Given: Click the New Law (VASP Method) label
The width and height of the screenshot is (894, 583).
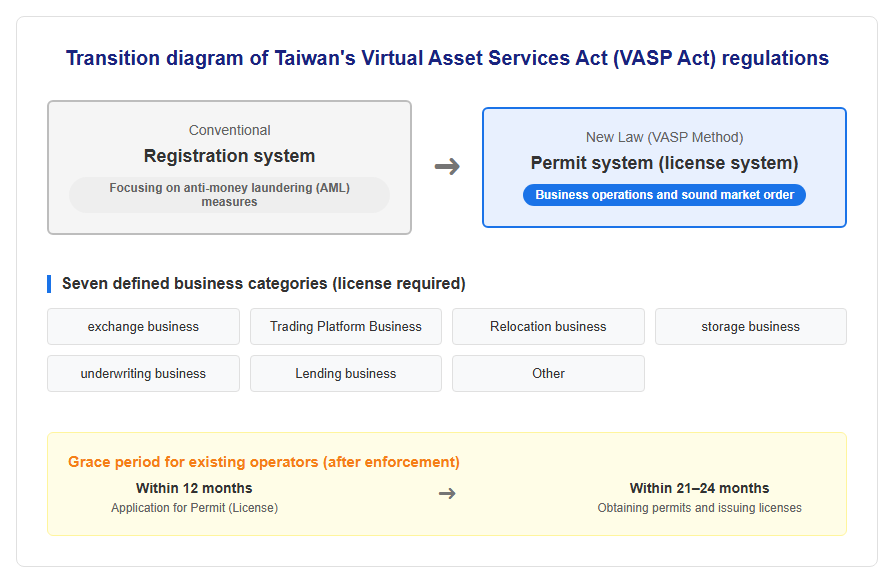Looking at the screenshot, I should (x=664, y=137).
